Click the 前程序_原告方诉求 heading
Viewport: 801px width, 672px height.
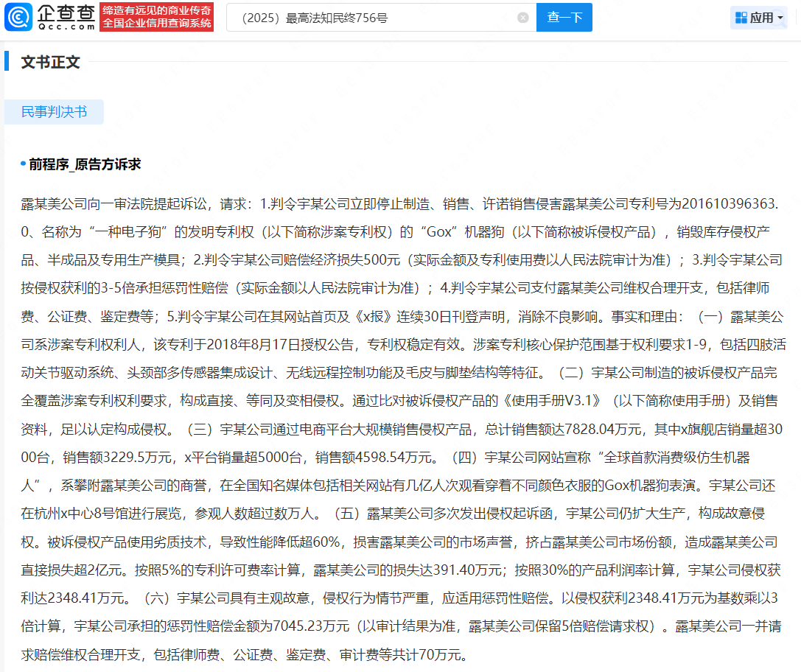point(85,164)
